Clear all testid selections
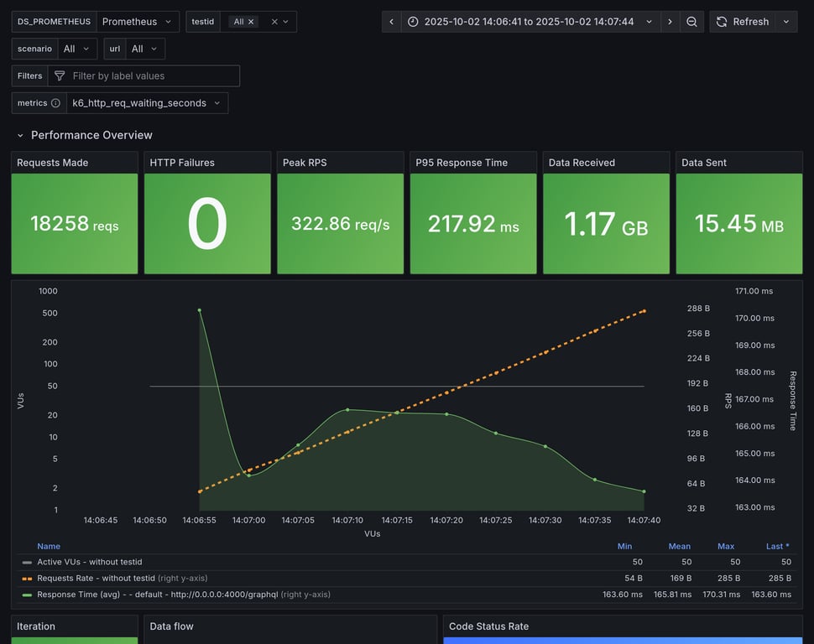 pos(274,22)
